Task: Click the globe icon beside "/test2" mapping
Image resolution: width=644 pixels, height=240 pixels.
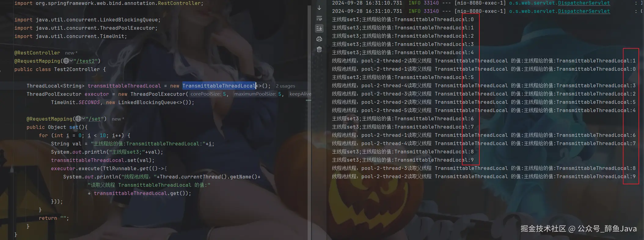Action: (66, 61)
